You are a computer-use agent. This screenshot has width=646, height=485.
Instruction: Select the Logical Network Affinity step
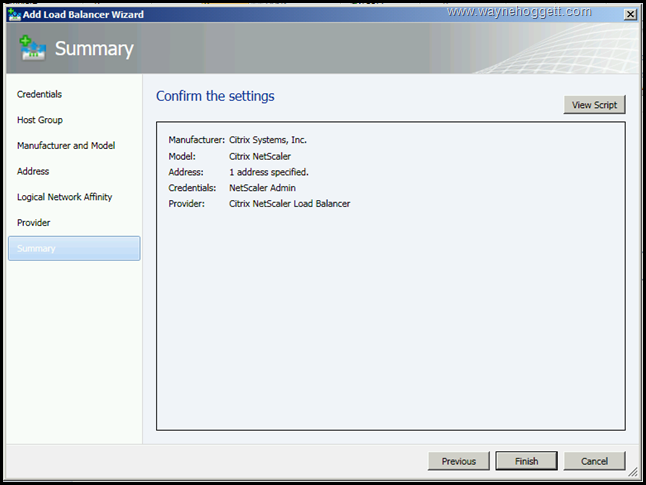tap(64, 197)
